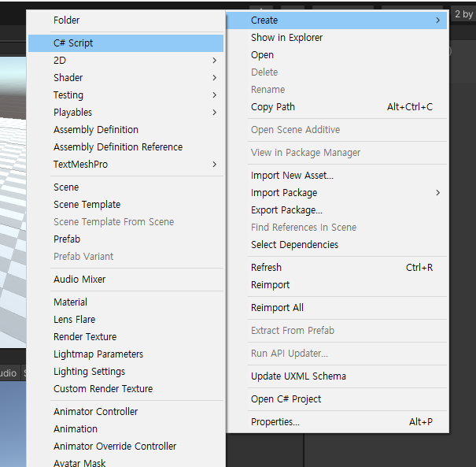The image size is (476, 467).
Task: Select Open in the context menu
Action: (x=337, y=55)
